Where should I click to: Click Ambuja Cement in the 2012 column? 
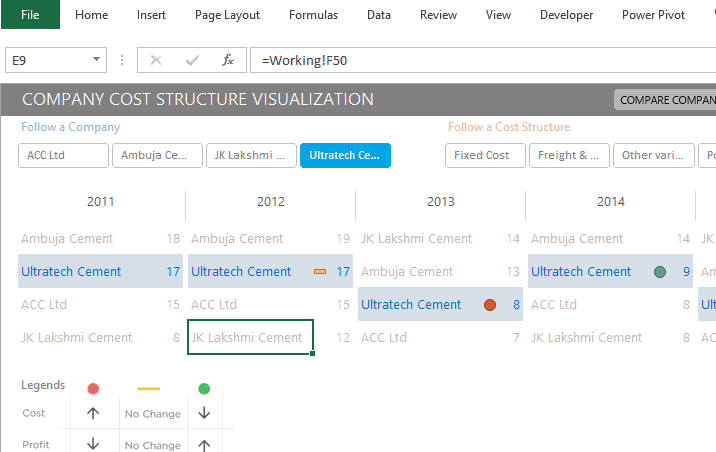237,238
